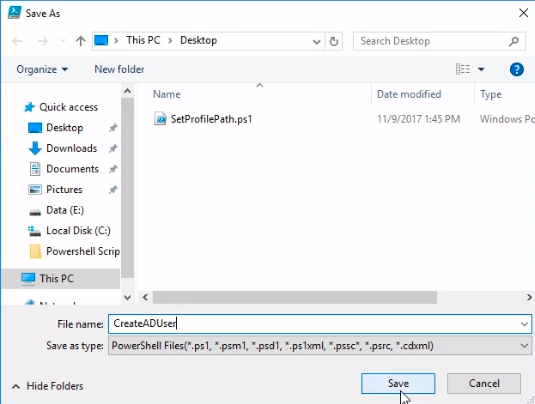The height and width of the screenshot is (404, 535).
Task: Open the Save as type dropdown
Action: tap(320, 345)
